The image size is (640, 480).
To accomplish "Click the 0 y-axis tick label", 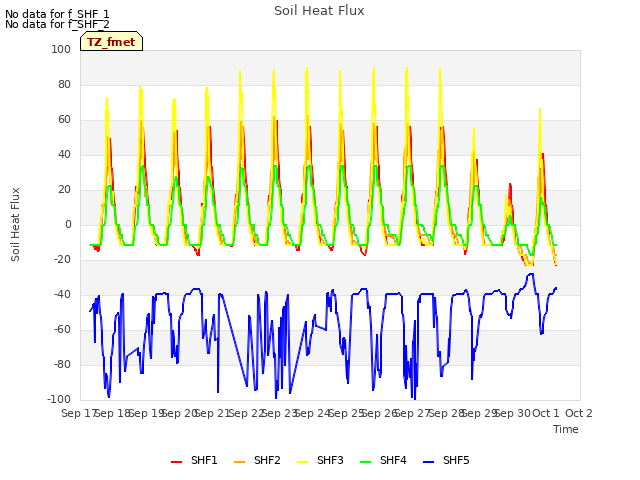I will tap(68, 224).
